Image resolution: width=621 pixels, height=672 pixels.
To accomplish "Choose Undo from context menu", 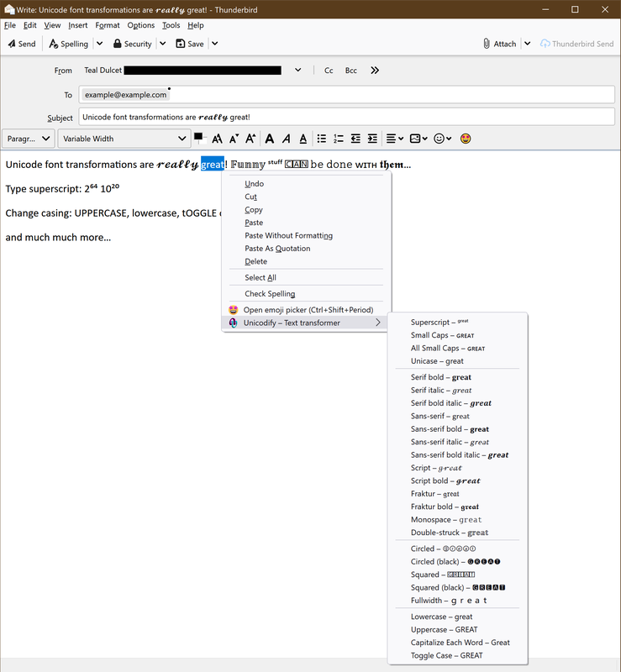I will [x=307, y=183].
